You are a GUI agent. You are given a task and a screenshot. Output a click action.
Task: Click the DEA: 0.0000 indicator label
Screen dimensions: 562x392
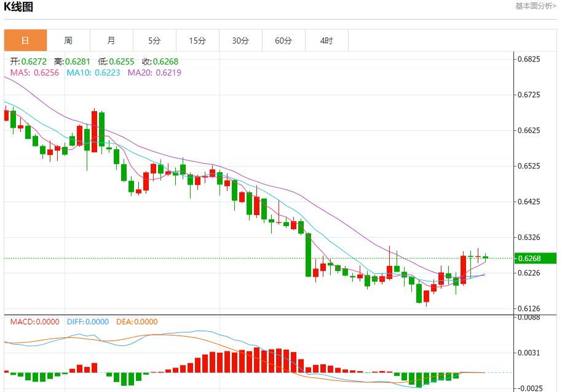click(x=137, y=322)
